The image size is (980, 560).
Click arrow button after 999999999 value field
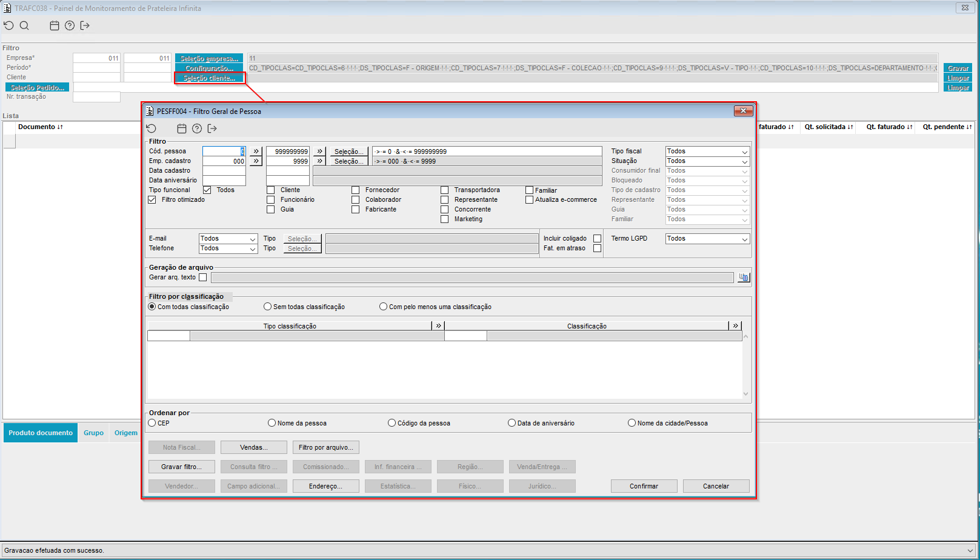[319, 152]
